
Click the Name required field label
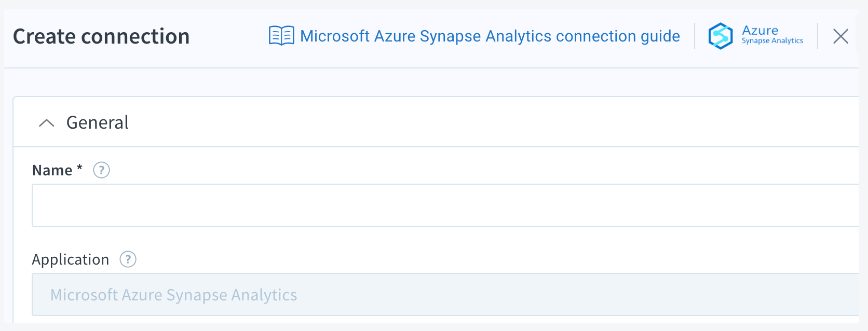[x=56, y=170]
